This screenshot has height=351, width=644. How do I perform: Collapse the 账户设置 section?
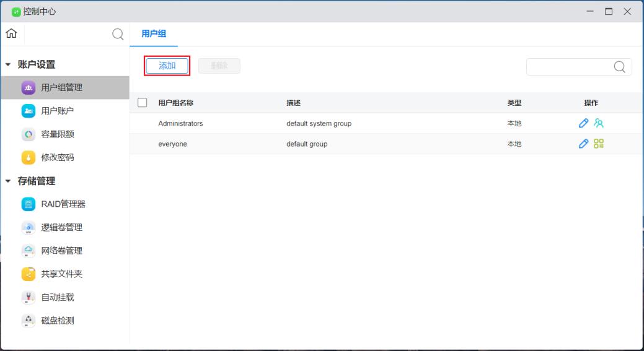pos(8,64)
